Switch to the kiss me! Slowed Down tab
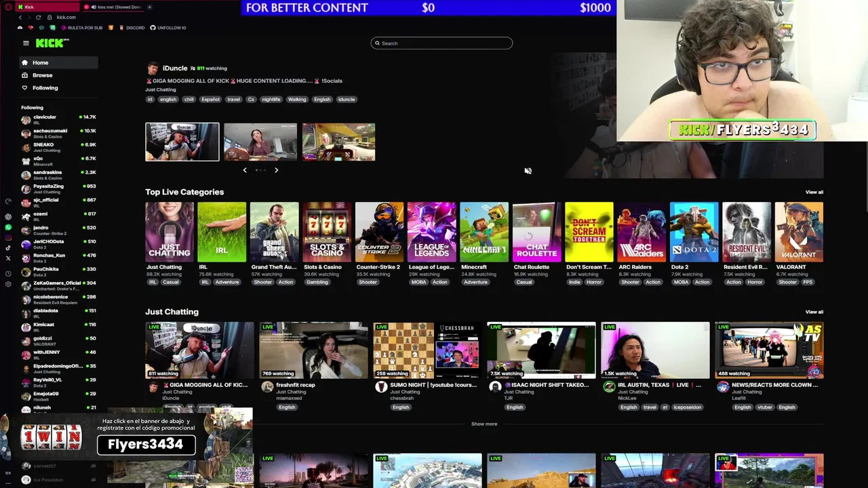Viewport: 868px width, 488px height. 114,7
